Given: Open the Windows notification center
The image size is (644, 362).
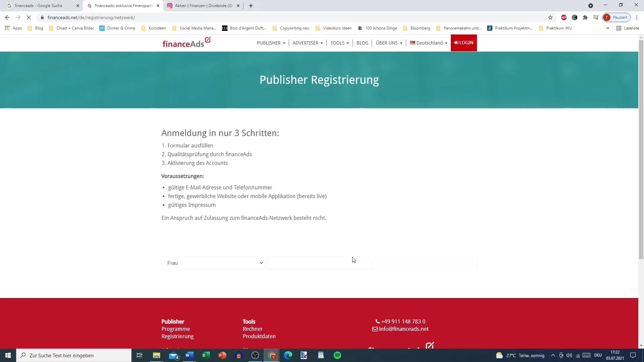Looking at the screenshot, I should point(633,355).
